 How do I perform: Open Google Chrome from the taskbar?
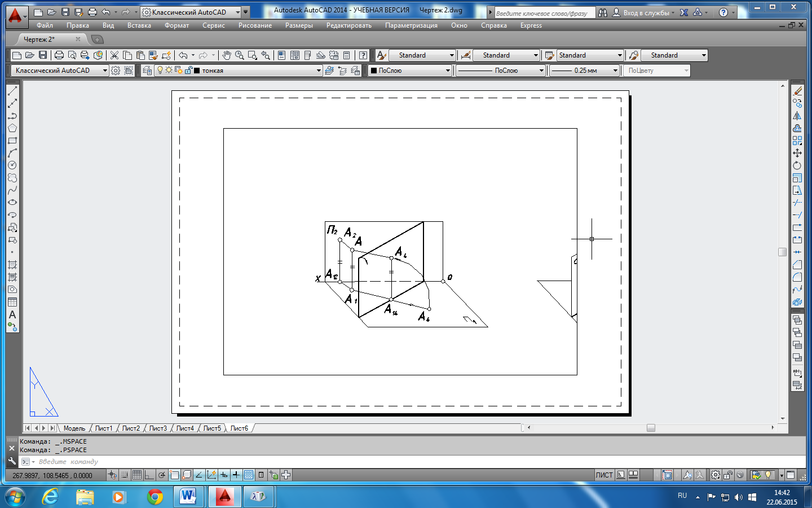tap(155, 497)
